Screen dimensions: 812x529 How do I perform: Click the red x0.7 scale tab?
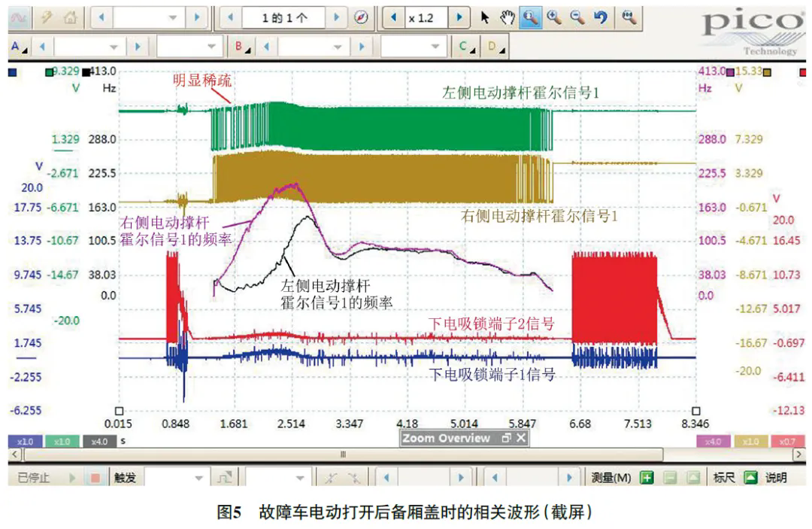(788, 442)
